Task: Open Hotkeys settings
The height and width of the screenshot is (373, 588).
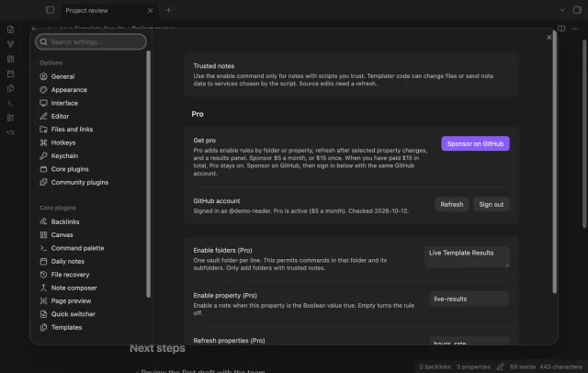Action: click(57, 142)
